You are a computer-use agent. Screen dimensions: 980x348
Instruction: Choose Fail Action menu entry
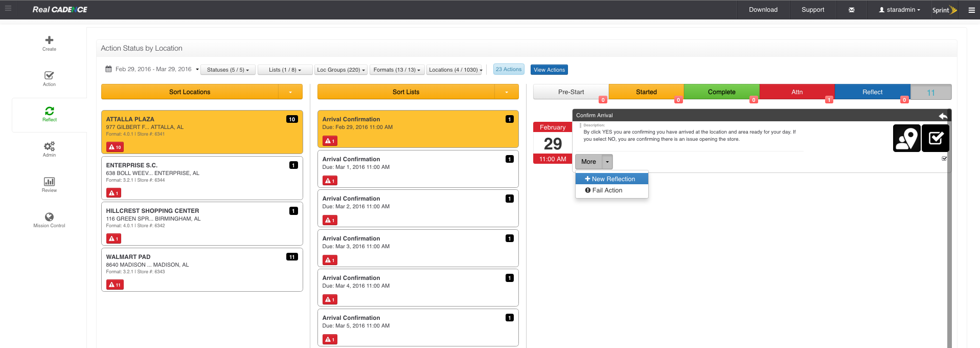click(607, 190)
